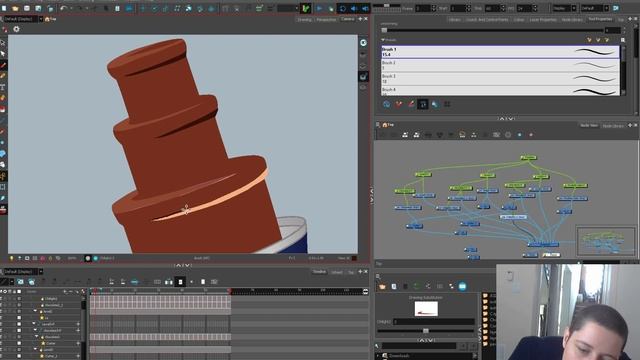The height and width of the screenshot is (360, 640).
Task: Click the Node View navigator thumbnail
Action: 606,241
